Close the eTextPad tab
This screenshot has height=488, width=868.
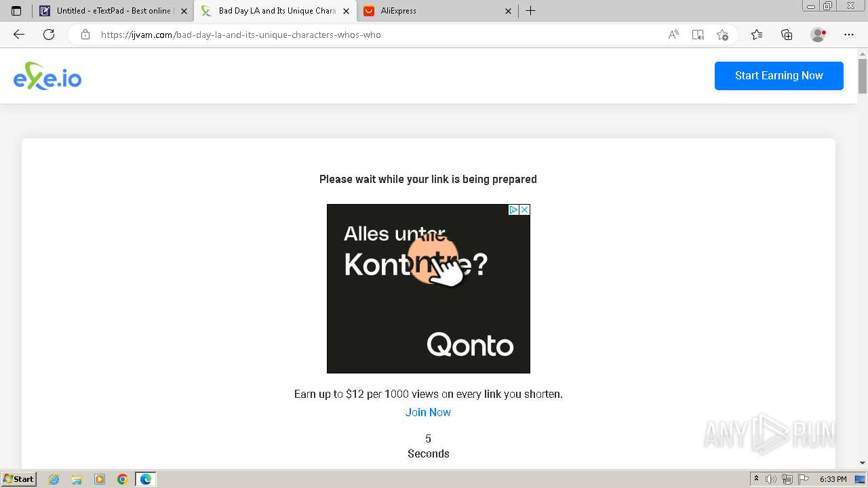tap(184, 11)
